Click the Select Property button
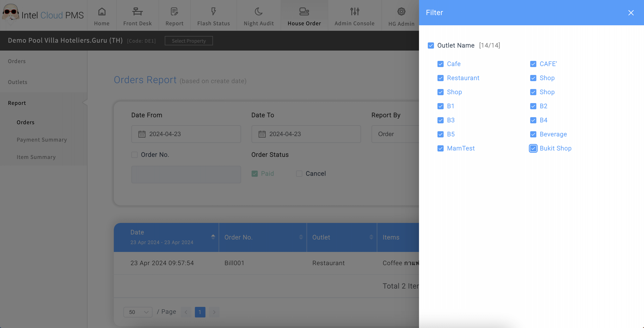The image size is (644, 328). (188, 41)
